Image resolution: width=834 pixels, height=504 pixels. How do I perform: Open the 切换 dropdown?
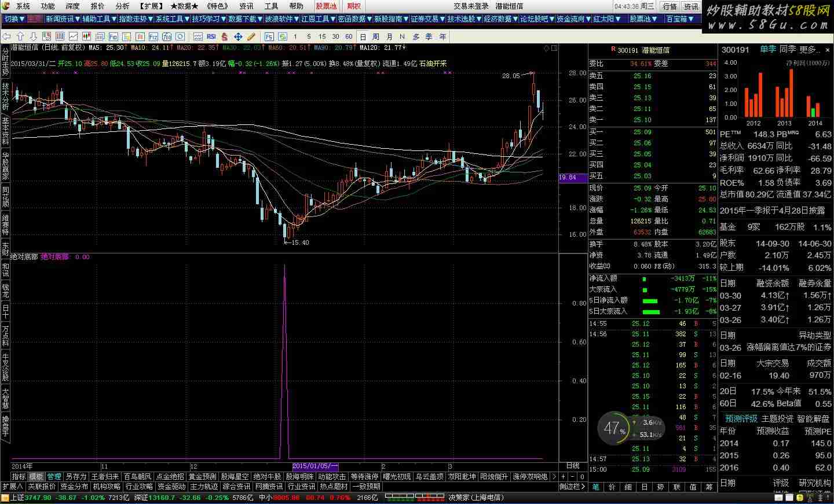pyautogui.click(x=14, y=19)
